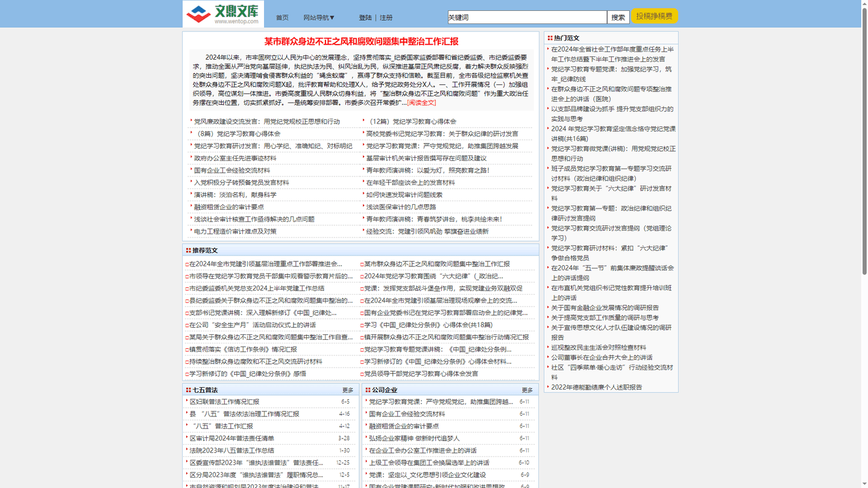Viewport: 868px width, 488px height.
Task: Open 党课：发挥党支部战斗堡垒作用 link
Action: (x=443, y=289)
